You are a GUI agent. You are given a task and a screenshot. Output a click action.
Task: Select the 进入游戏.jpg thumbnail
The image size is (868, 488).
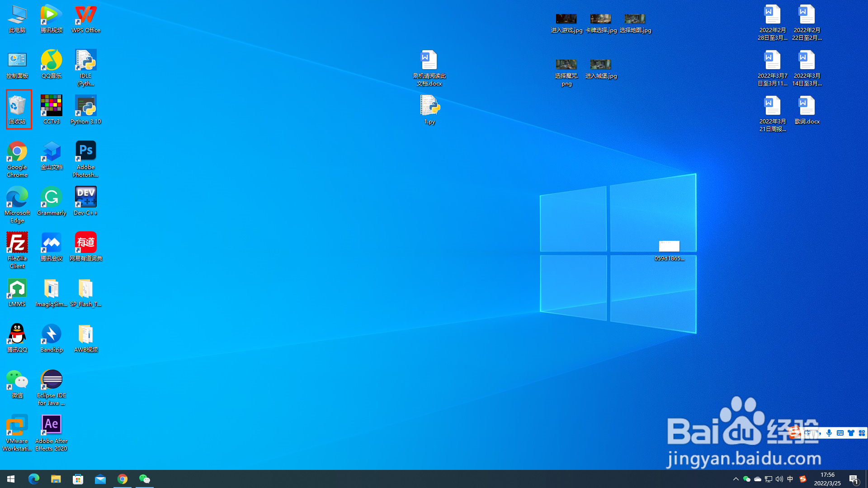pos(566,23)
